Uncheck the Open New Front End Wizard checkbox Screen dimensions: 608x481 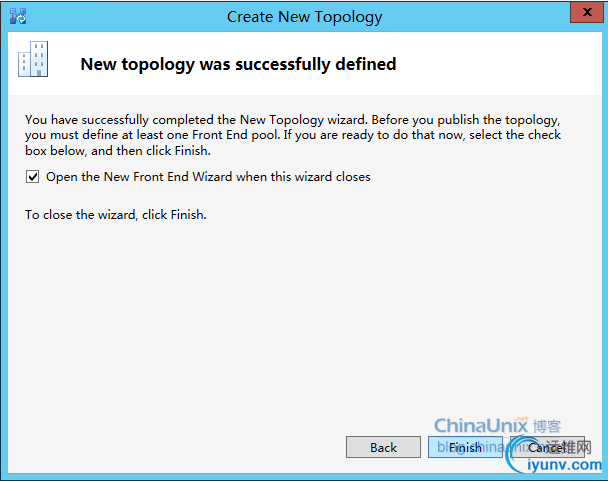[33, 177]
